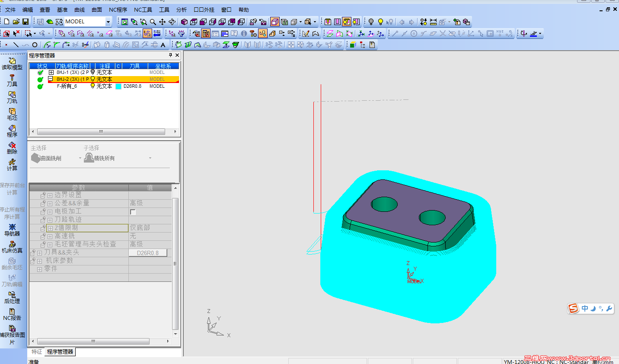
Task: Click the 刀轨/程序名称 column header
Action: tap(72, 66)
